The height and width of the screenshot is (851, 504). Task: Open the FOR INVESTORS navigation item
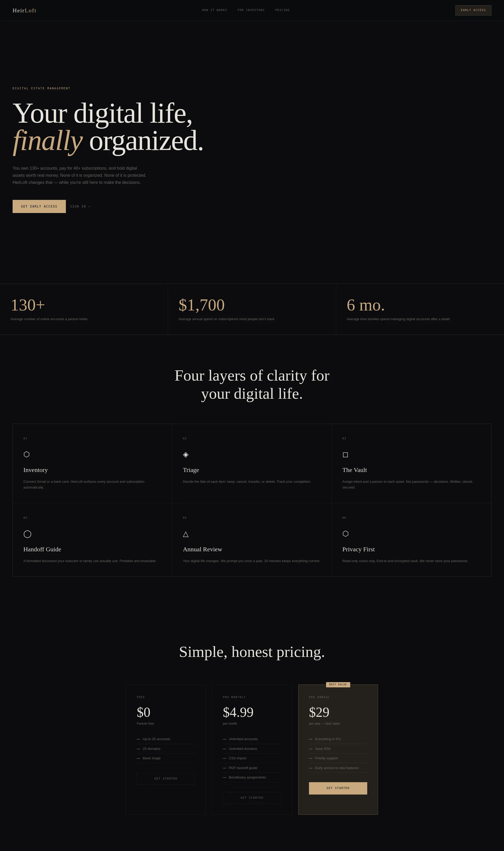coord(251,10)
